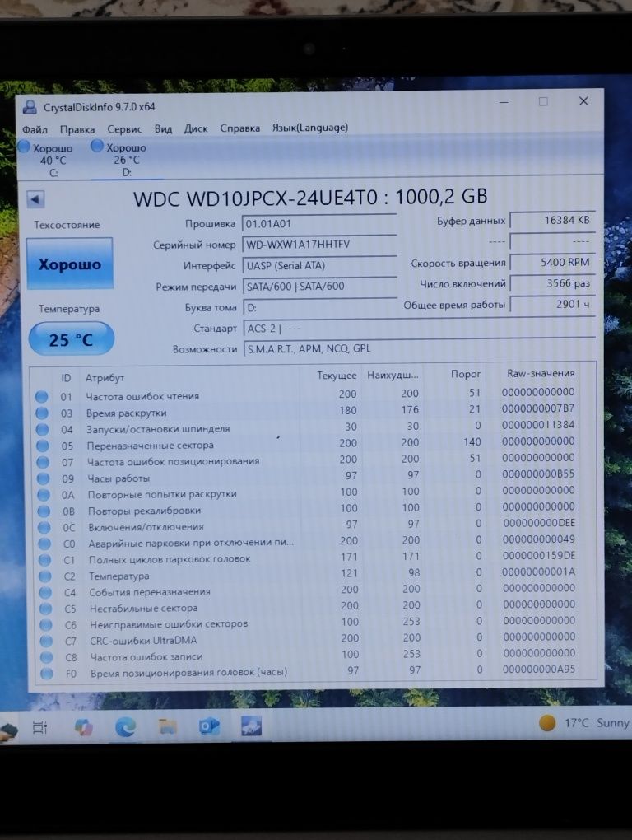632x840 pixels.
Task: Click the Интерфейс field UASP (Serial ATA)
Action: click(319, 265)
